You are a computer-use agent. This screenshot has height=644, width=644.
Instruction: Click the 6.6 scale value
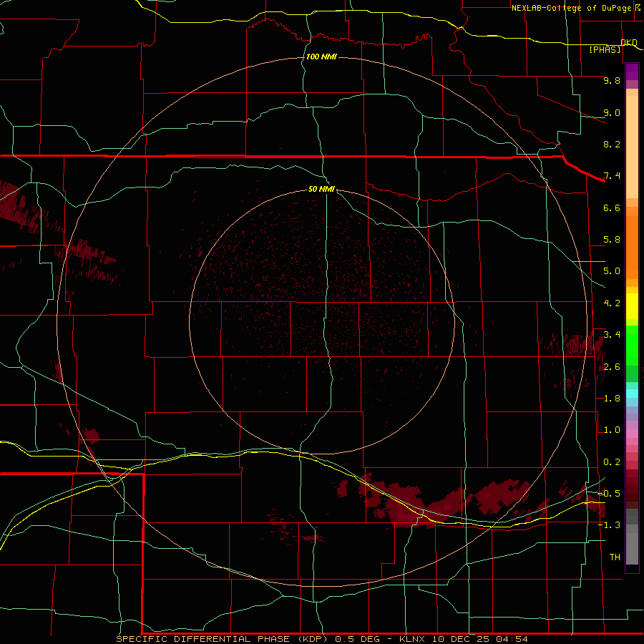tap(612, 208)
